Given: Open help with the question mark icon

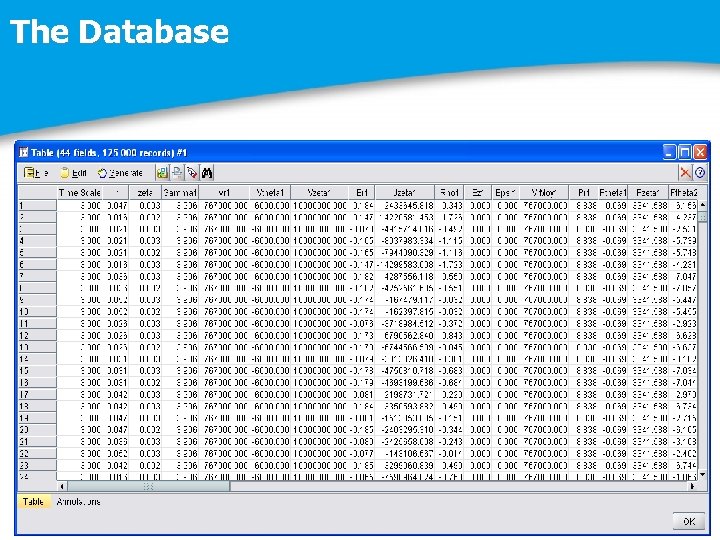Looking at the screenshot, I should point(700,173).
